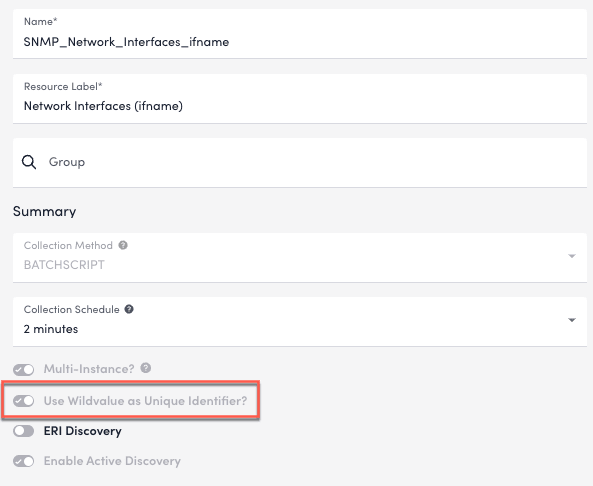The height and width of the screenshot is (486, 593).
Task: Open the 2 minutes schedule value
Action: pos(51,329)
